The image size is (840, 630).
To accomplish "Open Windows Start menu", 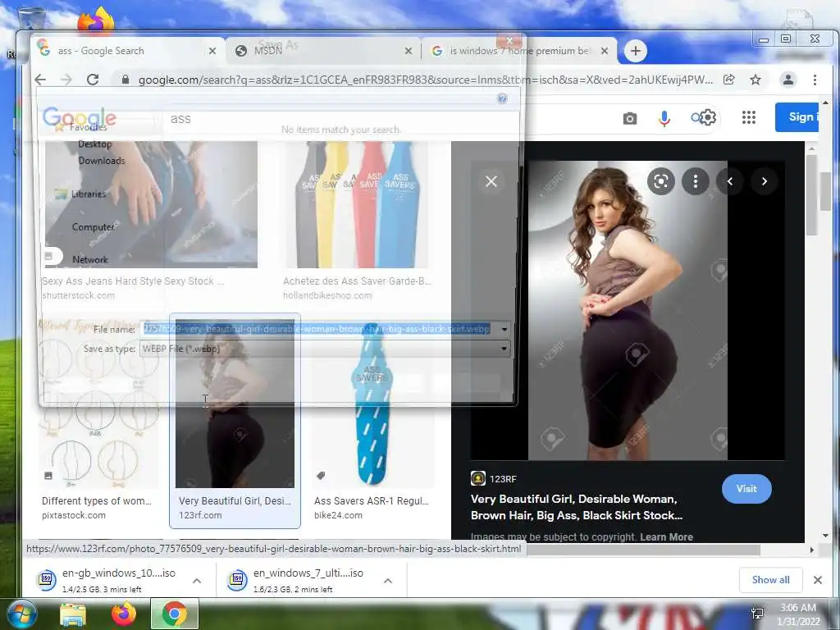I will tap(22, 614).
